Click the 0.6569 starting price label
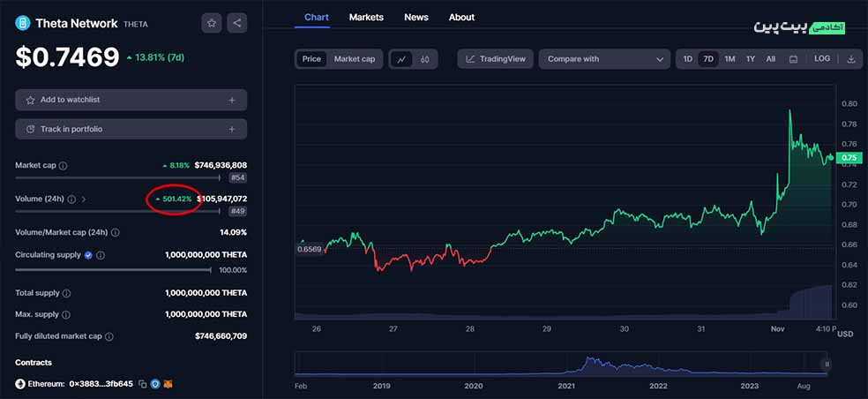Image resolution: width=868 pixels, height=399 pixels. click(x=310, y=249)
